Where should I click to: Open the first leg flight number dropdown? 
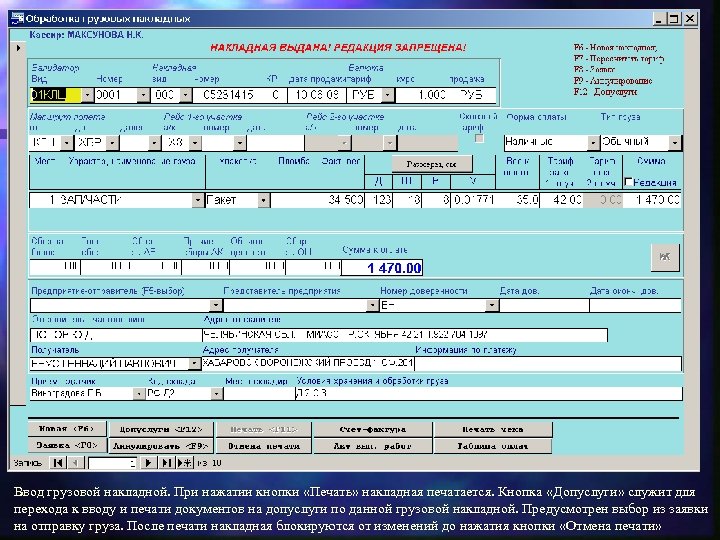240,143
